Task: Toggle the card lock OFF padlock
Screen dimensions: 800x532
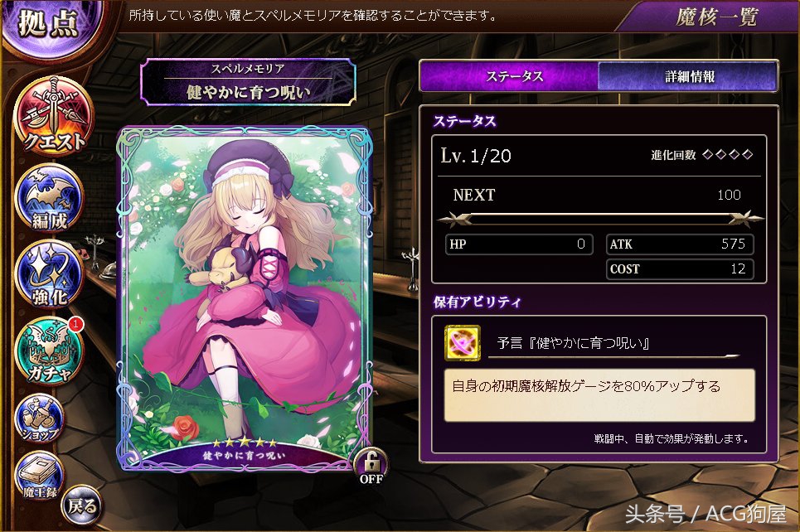Action: click(x=371, y=467)
